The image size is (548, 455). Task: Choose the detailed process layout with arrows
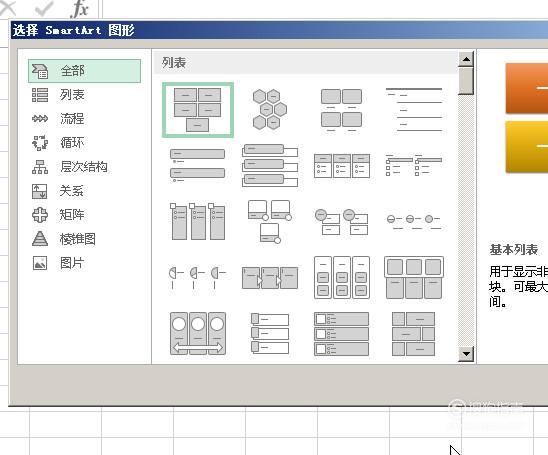pos(270,277)
